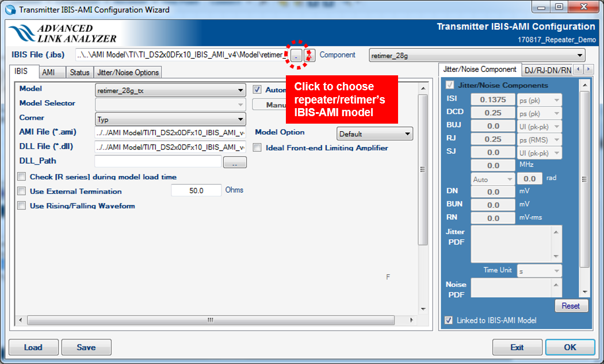
Task: Toggle the Auto checkbox beside Model
Action: click(257, 90)
